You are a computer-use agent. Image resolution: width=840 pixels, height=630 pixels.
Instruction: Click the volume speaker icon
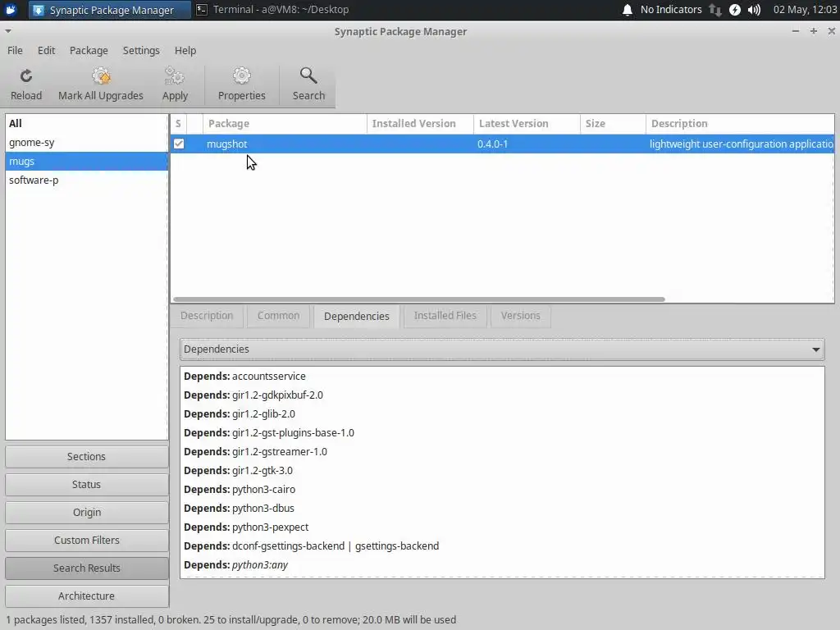coord(755,10)
